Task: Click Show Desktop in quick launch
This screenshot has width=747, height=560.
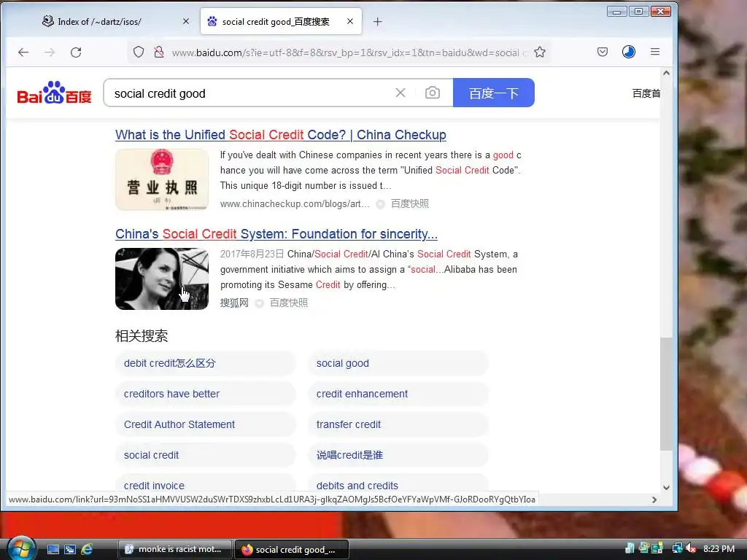Action: coord(53,549)
